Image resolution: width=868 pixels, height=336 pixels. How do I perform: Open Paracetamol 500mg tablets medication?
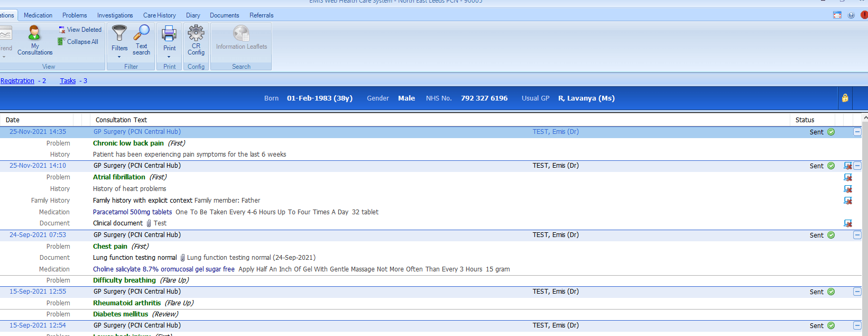point(132,212)
